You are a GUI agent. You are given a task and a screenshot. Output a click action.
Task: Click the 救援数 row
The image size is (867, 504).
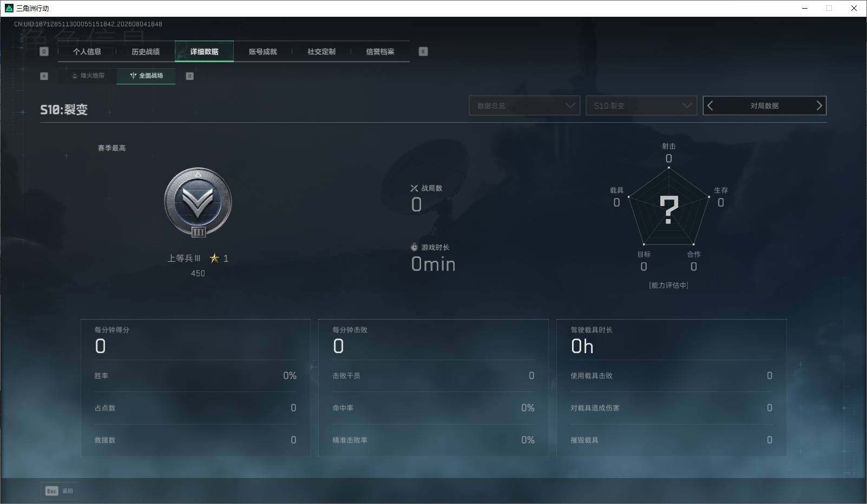pos(195,440)
